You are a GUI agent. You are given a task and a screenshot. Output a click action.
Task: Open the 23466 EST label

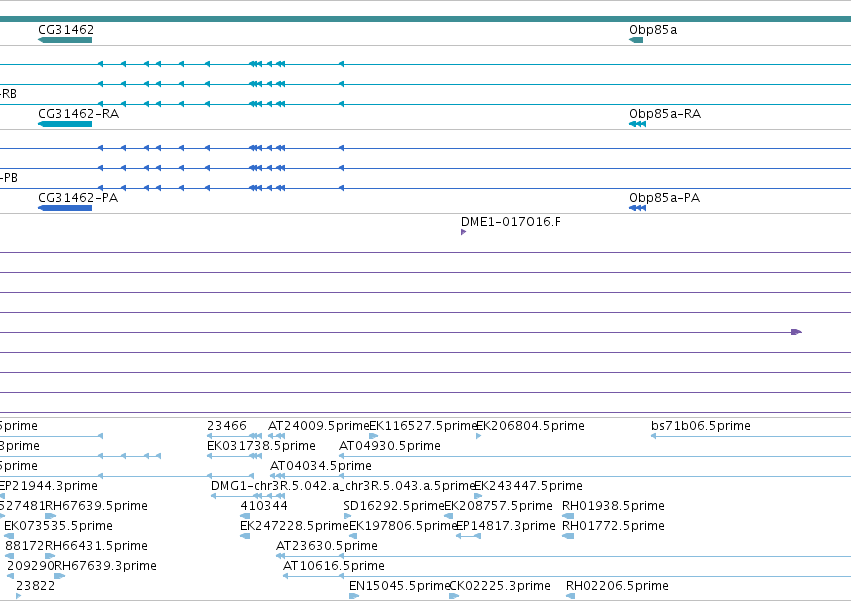pos(227,426)
